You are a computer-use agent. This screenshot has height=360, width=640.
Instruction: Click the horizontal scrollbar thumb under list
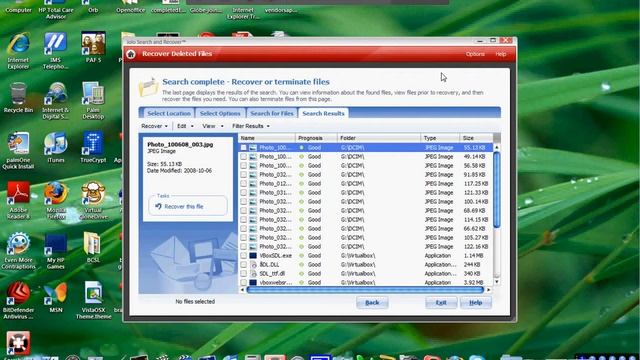click(x=365, y=290)
